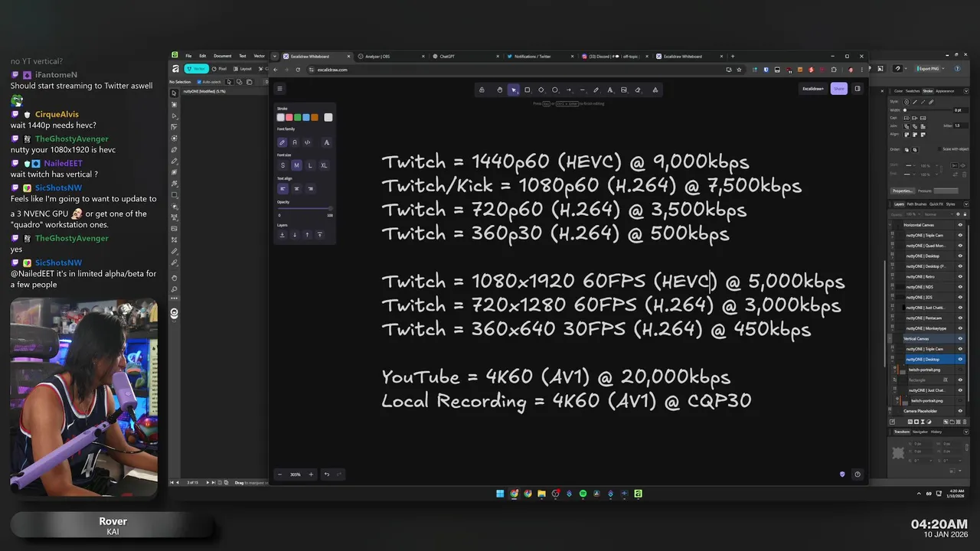The width and height of the screenshot is (980, 551).
Task: Select the lock tool in Excalidraw toolbar
Action: pyautogui.click(x=482, y=90)
